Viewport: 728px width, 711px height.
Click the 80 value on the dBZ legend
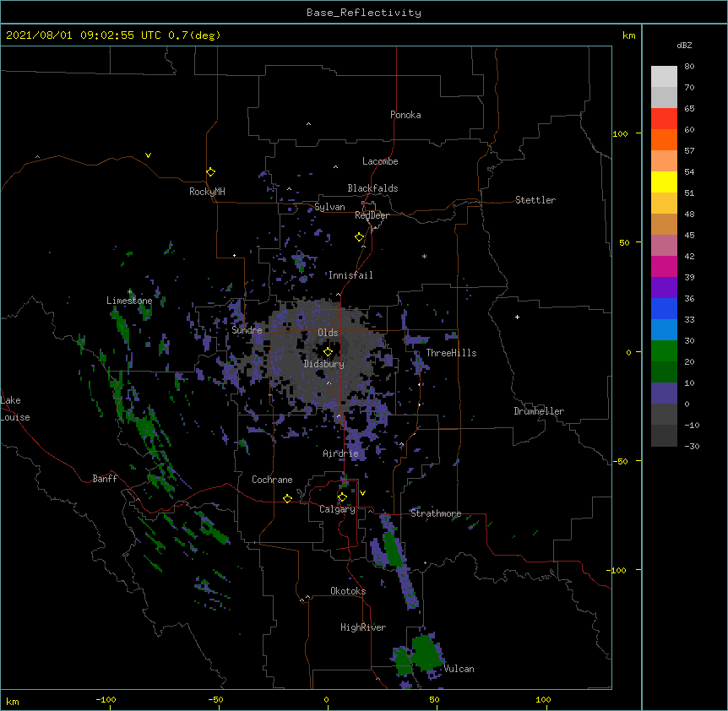[689, 67]
